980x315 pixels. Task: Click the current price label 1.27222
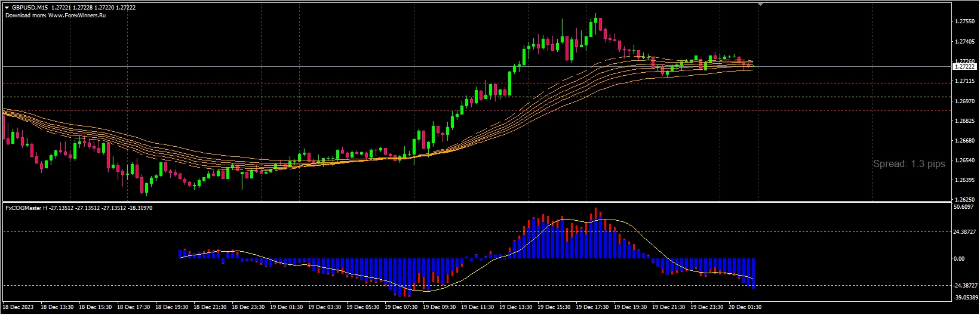pos(964,67)
